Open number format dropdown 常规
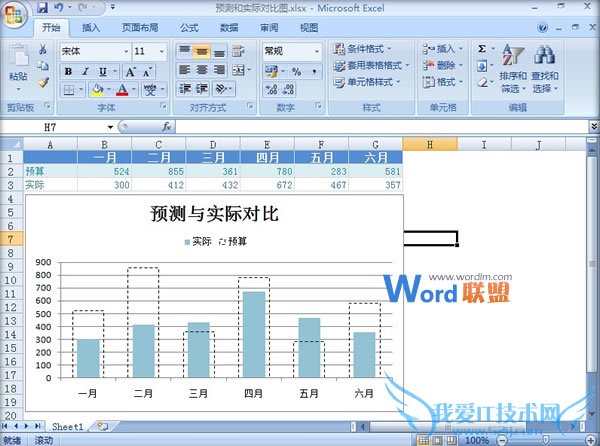The image size is (600, 446). pos(317,51)
